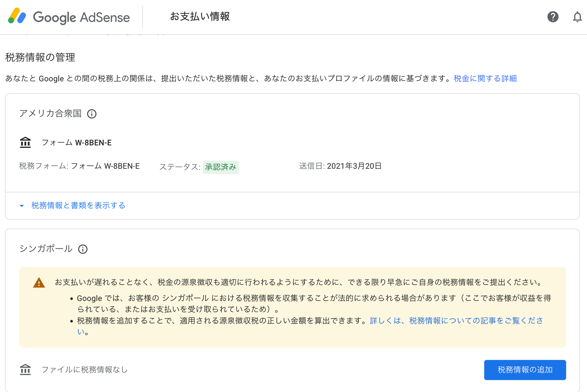587x392 pixels.
Task: Click the シンガポール section heading
Action: click(46, 249)
